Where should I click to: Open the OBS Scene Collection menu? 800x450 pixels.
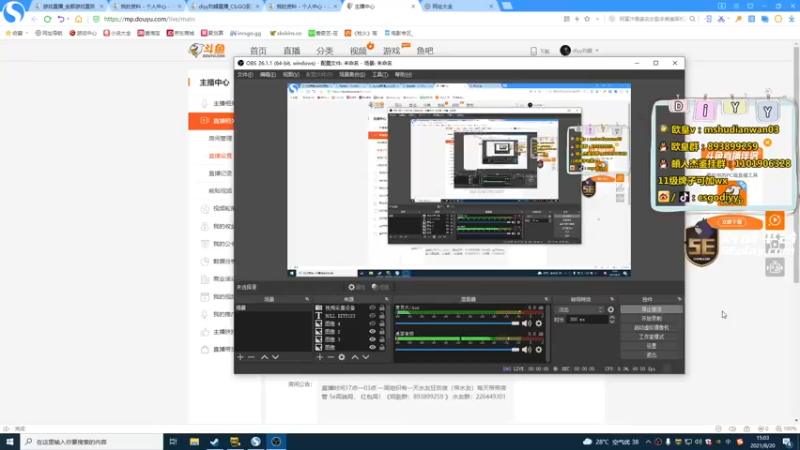click(x=352, y=74)
